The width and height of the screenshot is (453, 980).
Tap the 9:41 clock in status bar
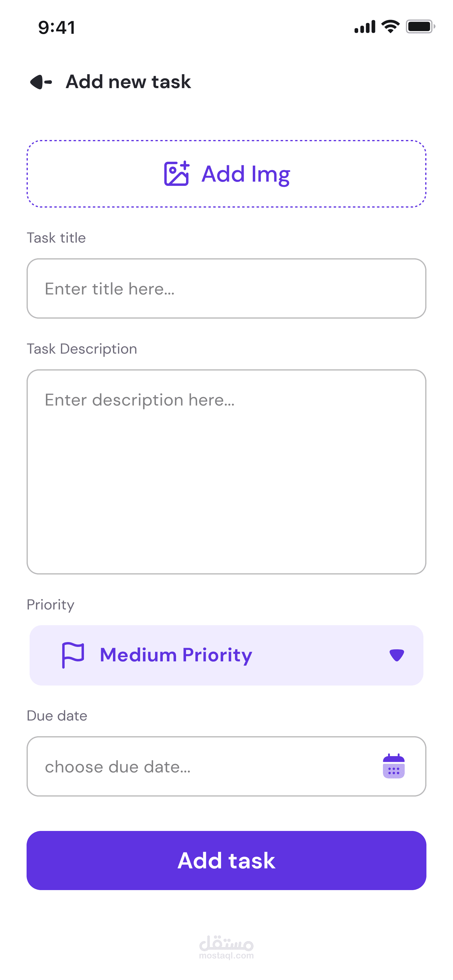(x=57, y=27)
